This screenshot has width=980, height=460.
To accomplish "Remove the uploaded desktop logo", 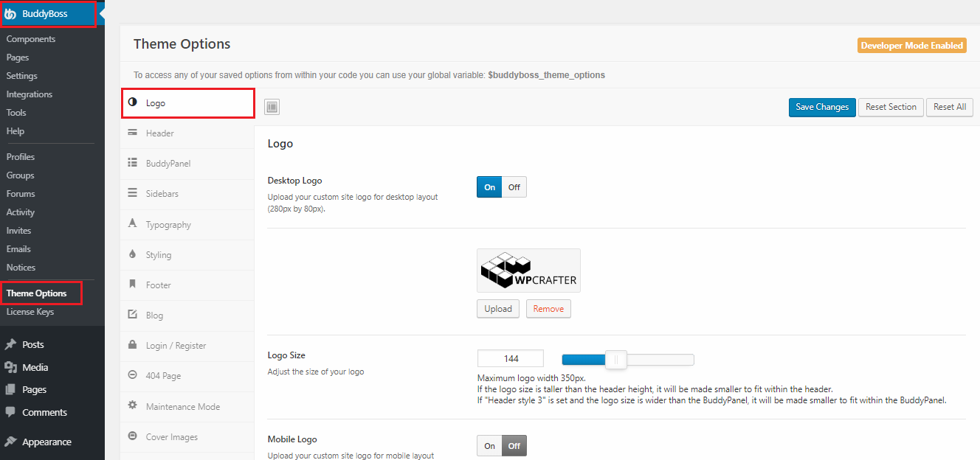I will [x=548, y=309].
